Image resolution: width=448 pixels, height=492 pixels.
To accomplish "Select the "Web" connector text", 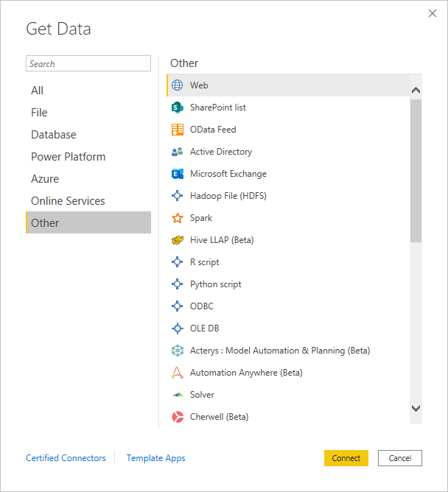I will tap(199, 85).
